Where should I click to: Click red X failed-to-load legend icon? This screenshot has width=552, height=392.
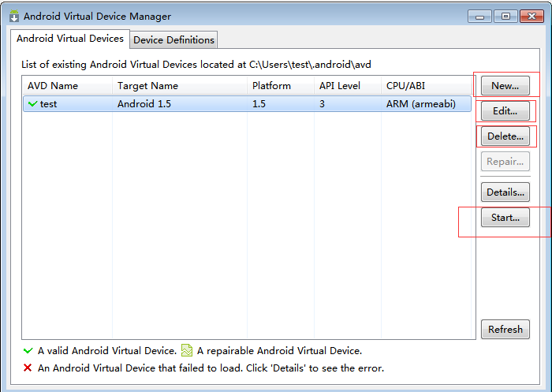[x=28, y=368]
